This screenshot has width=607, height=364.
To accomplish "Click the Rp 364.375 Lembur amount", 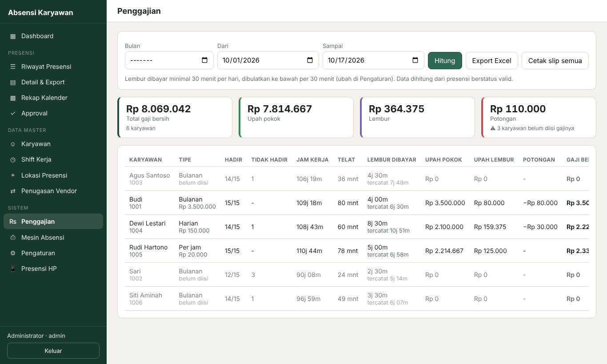I will 396,109.
